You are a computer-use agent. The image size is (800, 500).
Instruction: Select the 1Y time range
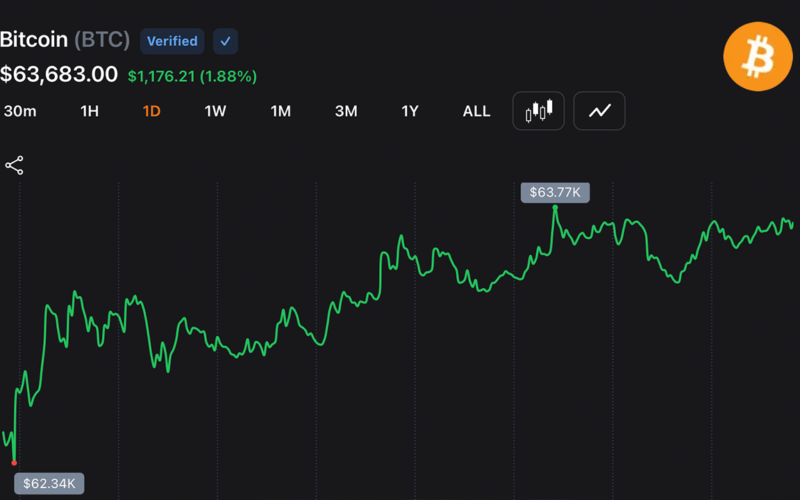(x=410, y=111)
